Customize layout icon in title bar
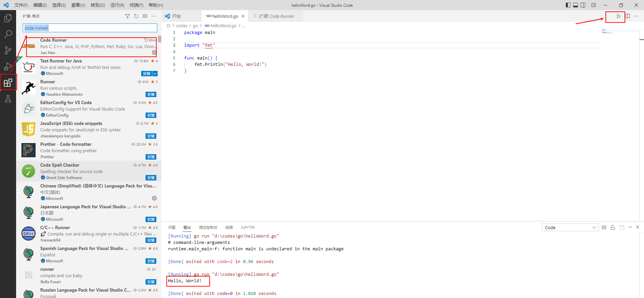Screen dimensions: 644x298 594,5
